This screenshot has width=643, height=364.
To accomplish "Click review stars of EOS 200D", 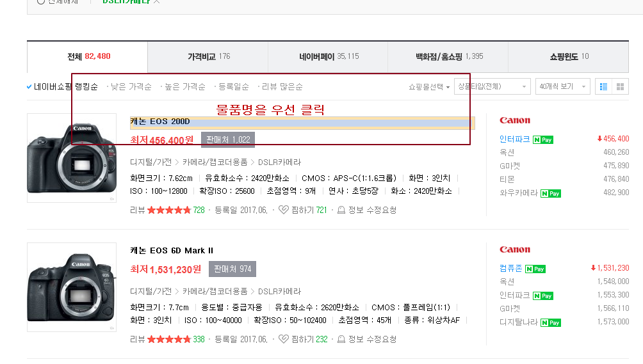I will point(169,210).
